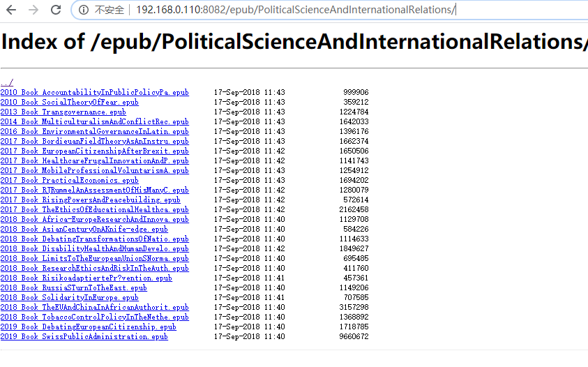Open 2017_Book_MobileProfessionalVoluntarismA.epub
588x367 pixels.
click(94, 170)
